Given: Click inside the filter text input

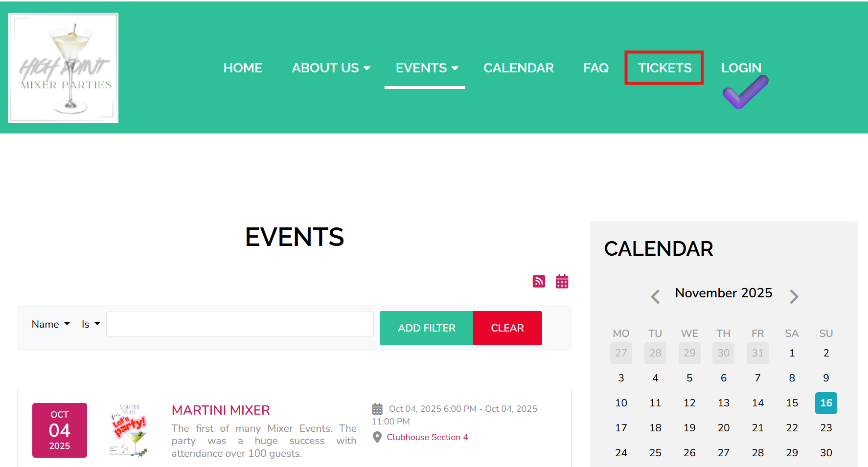Looking at the screenshot, I should click(240, 324).
